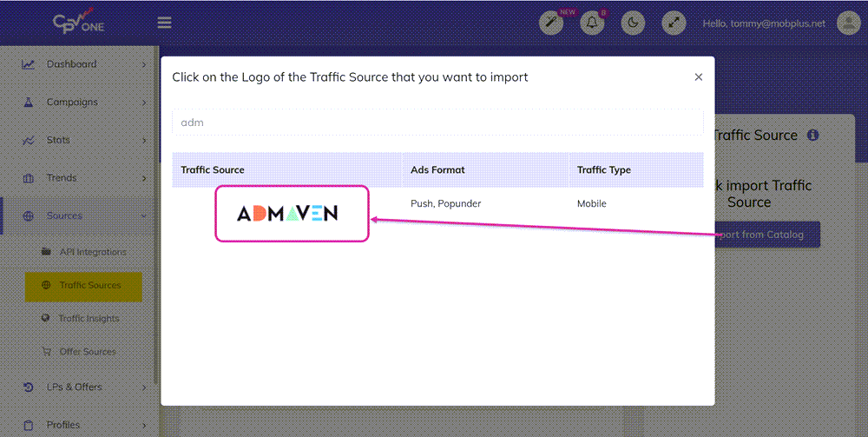868x437 pixels.
Task: Click the Campaigns flask icon
Action: tap(29, 102)
